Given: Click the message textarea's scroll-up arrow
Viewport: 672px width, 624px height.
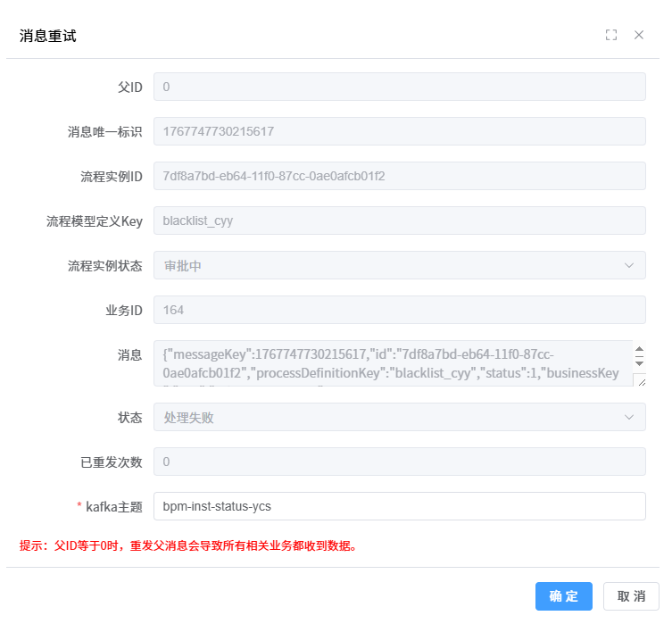Looking at the screenshot, I should coord(640,349).
